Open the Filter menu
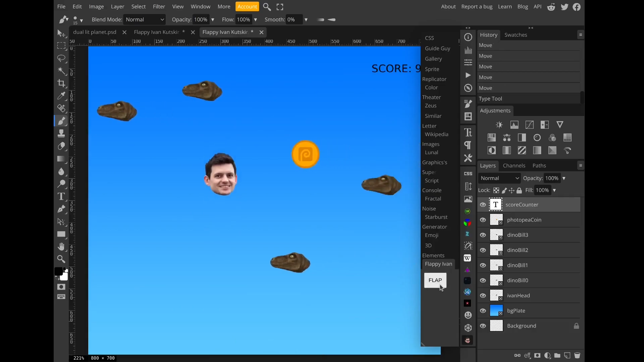 [159, 7]
